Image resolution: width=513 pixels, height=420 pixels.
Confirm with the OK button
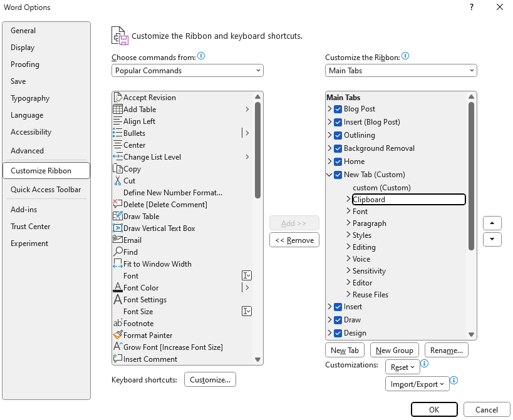coord(434,409)
